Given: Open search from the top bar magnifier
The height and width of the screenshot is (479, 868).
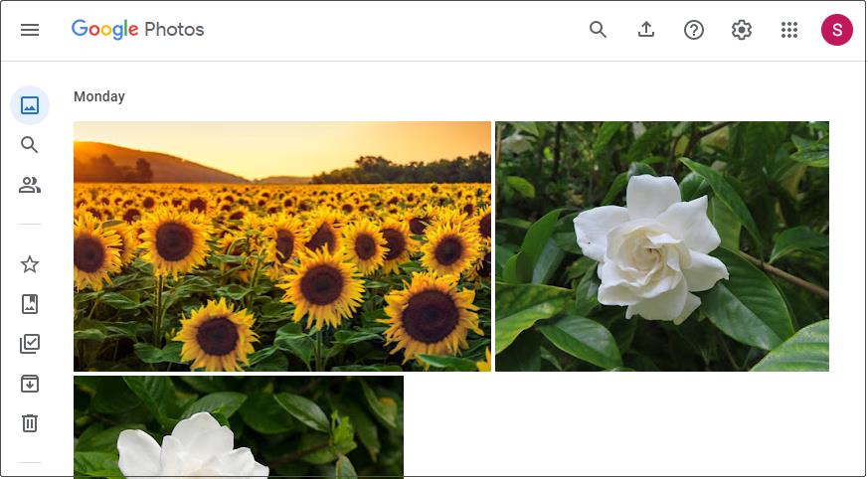Looking at the screenshot, I should [598, 29].
